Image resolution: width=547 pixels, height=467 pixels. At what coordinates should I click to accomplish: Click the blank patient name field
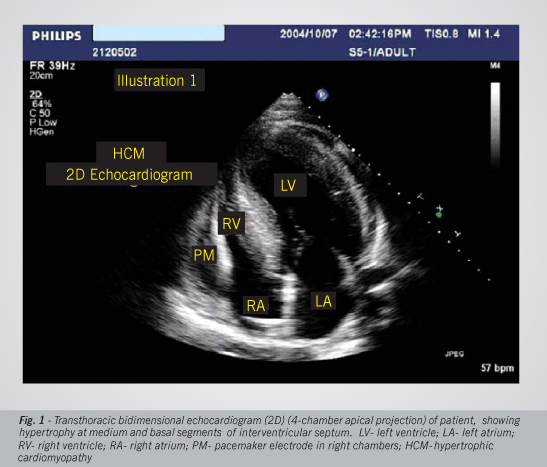(159, 33)
